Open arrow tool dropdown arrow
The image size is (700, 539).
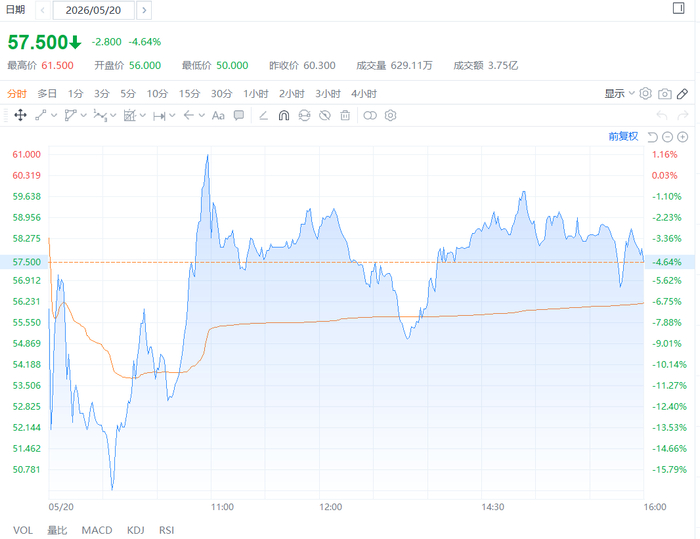click(x=202, y=116)
